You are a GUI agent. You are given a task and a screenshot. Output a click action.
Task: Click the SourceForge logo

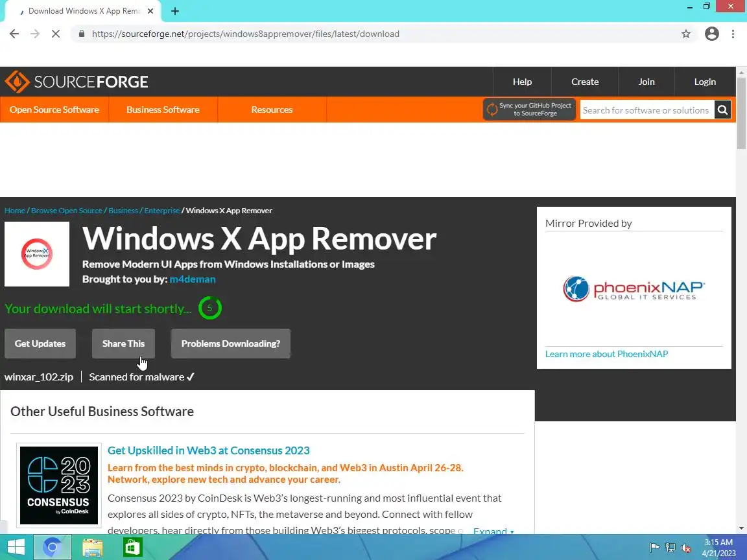point(77,82)
